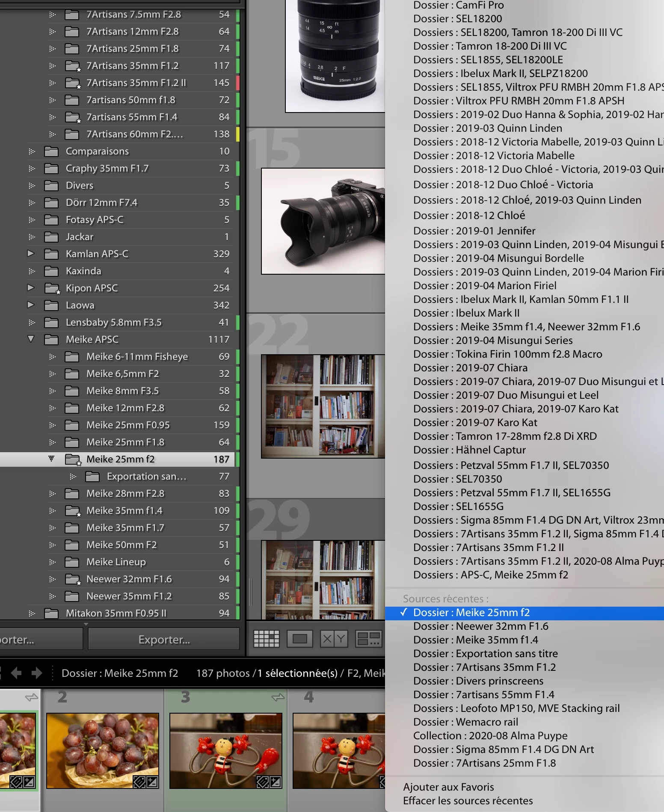Select the Craphy 35mm F1.7 folder
Screen dimensions: 664x812
tap(118, 169)
